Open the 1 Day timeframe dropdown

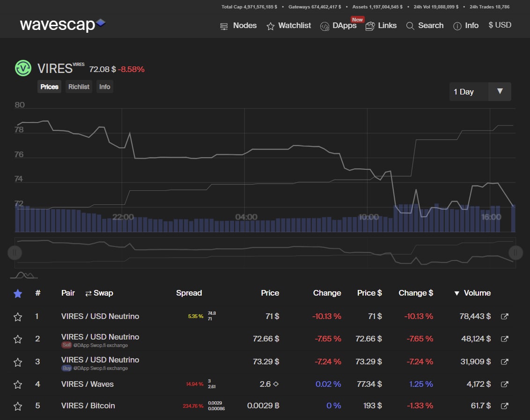[480, 92]
